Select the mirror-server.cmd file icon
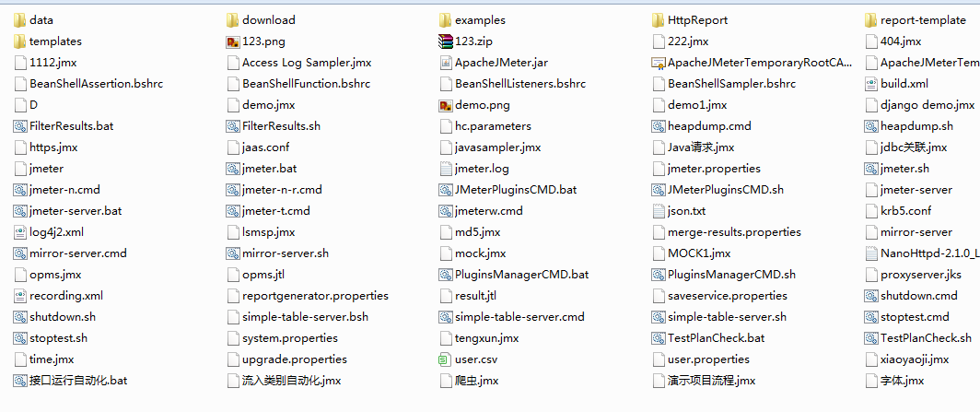 [20, 253]
